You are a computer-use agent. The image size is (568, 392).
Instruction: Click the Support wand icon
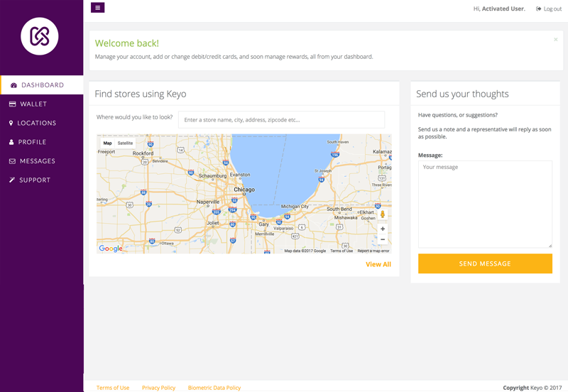coord(12,180)
